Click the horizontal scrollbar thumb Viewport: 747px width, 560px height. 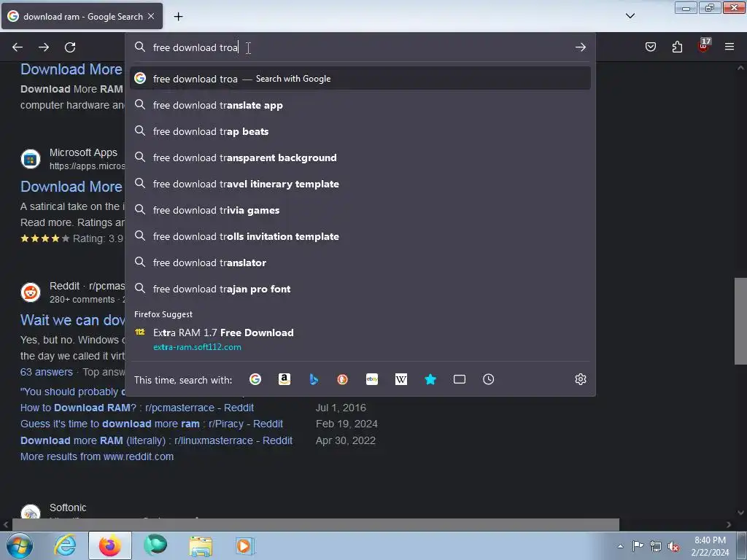315,524
